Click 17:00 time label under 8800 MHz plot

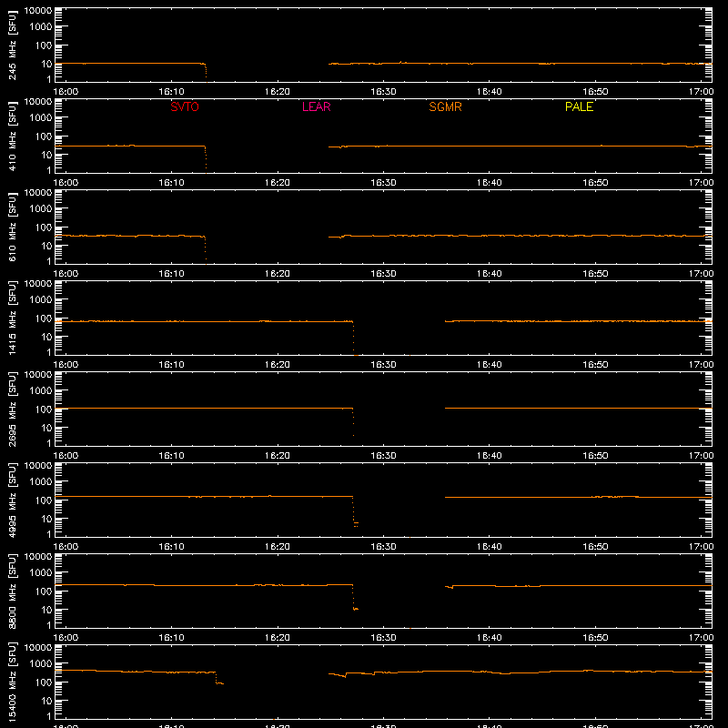click(x=701, y=638)
